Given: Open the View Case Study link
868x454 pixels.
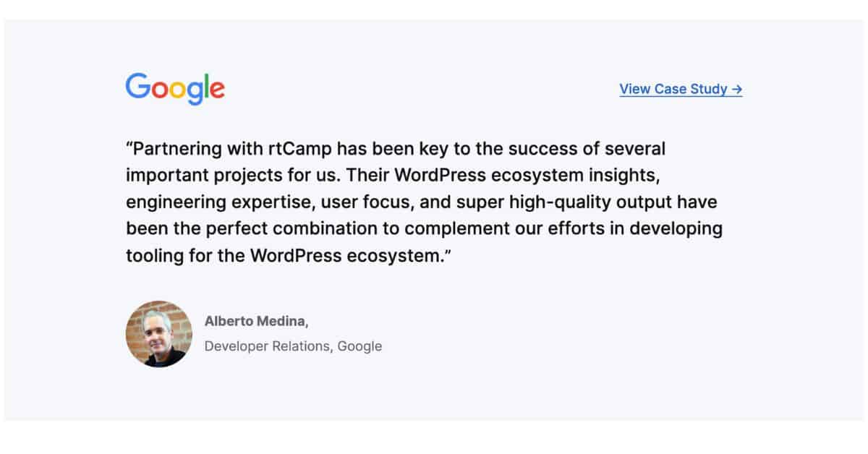Looking at the screenshot, I should 673,89.
